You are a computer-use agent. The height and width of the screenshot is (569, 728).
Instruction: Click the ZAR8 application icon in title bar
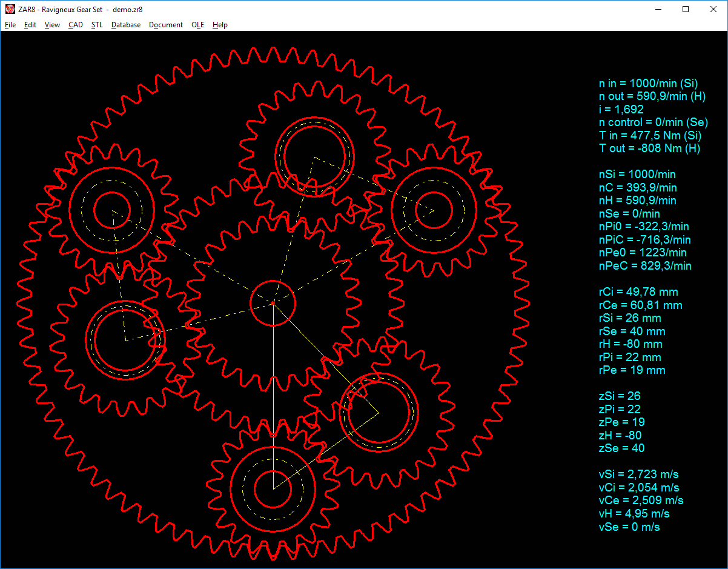pos(10,9)
